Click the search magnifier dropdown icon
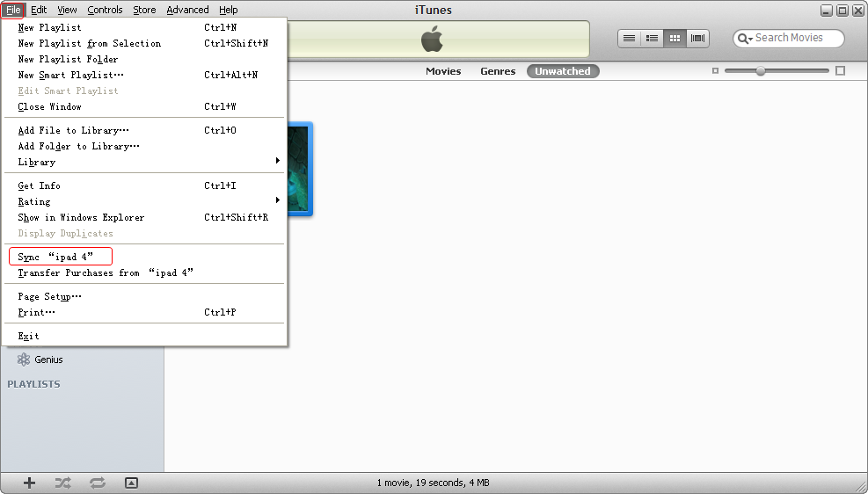 (745, 38)
